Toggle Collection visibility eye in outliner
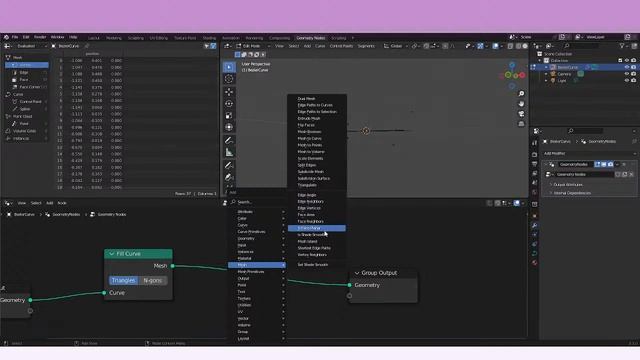The width and height of the screenshot is (640, 360). click(x=627, y=60)
